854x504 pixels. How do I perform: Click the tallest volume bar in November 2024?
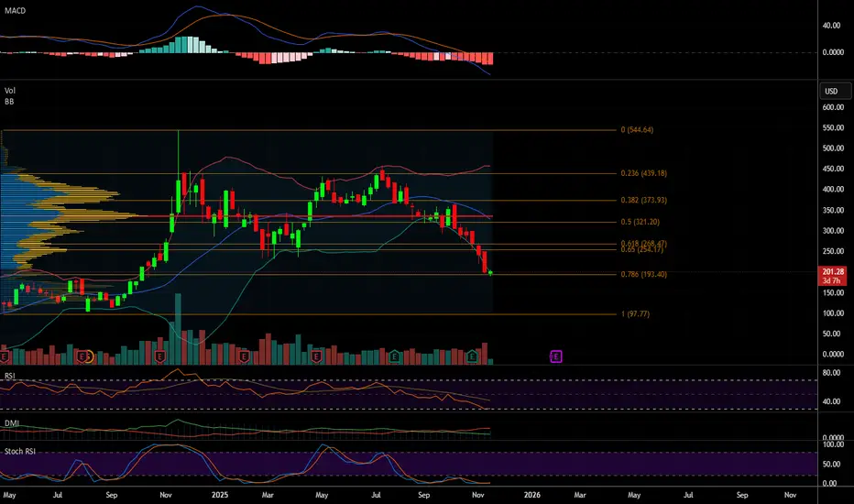[178, 329]
